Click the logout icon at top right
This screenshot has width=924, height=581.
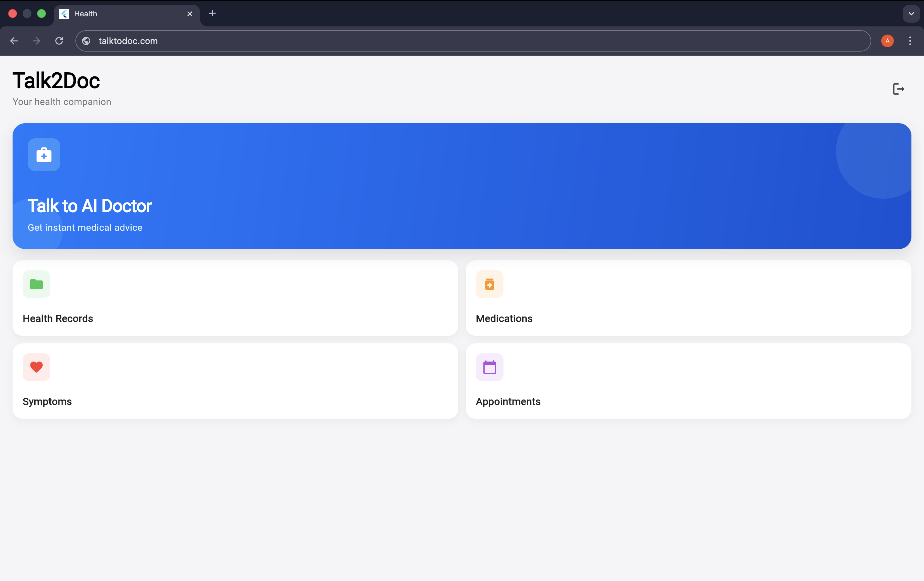coord(898,89)
